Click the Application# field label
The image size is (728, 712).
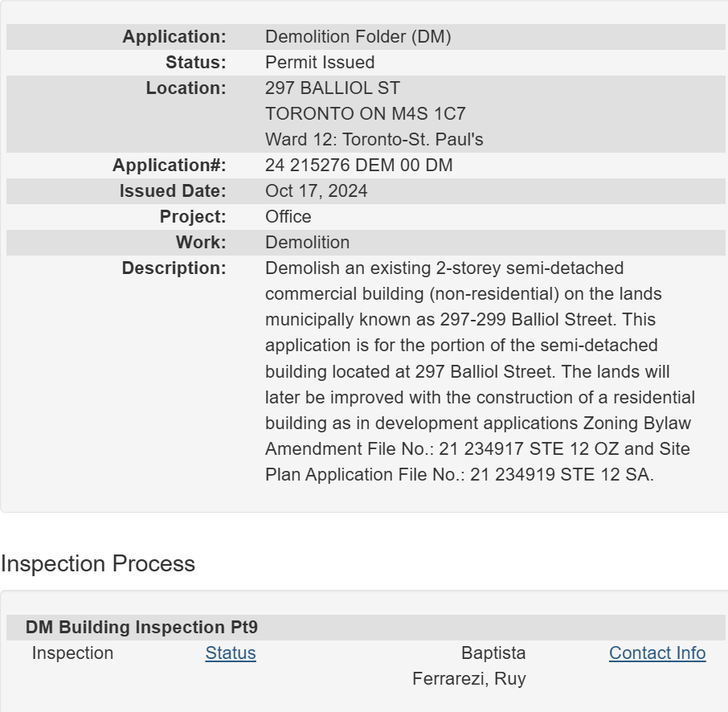(x=169, y=166)
